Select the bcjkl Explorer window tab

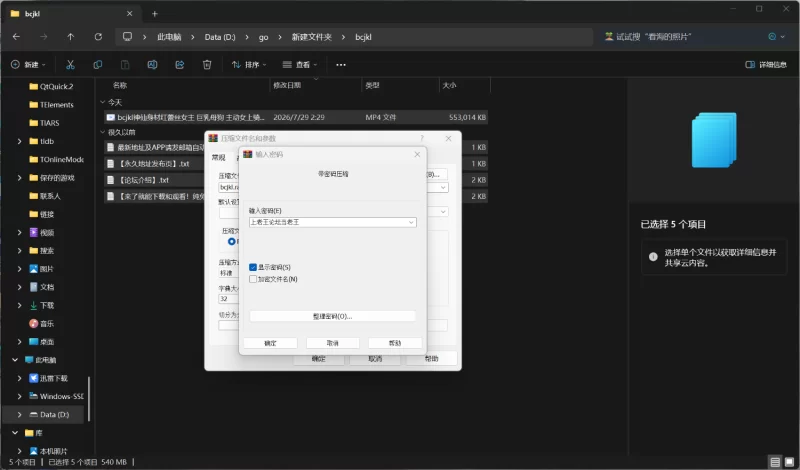71,14
